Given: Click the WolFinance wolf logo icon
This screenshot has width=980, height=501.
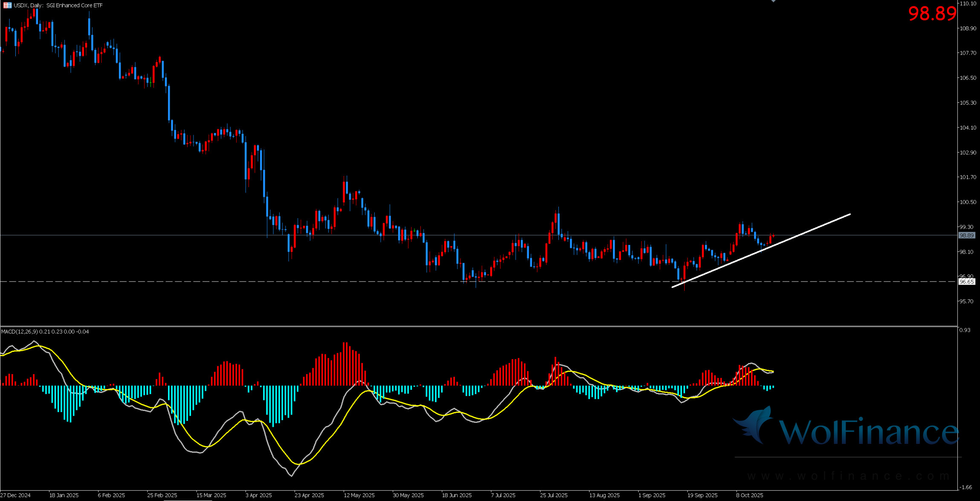Looking at the screenshot, I should click(x=755, y=426).
